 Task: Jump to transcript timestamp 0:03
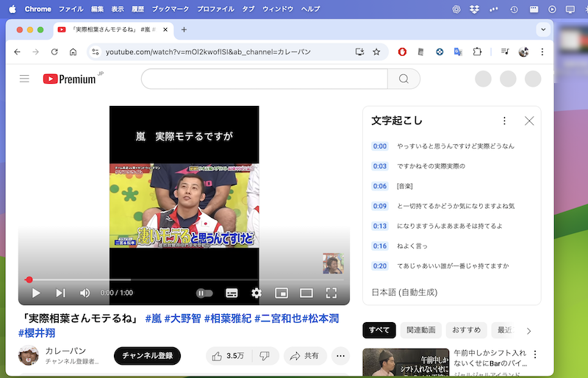380,166
